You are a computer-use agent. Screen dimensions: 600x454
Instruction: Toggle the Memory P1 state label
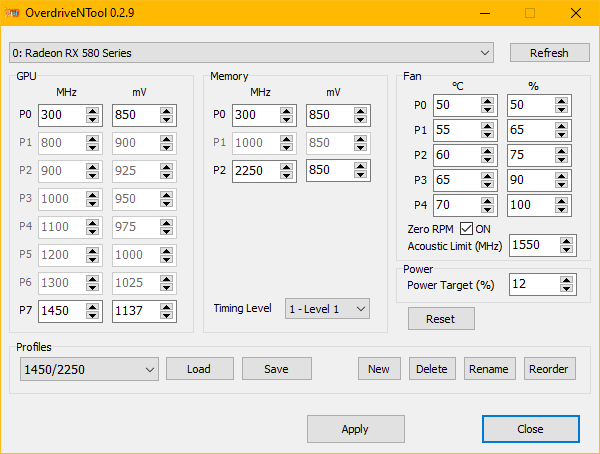pos(219,142)
